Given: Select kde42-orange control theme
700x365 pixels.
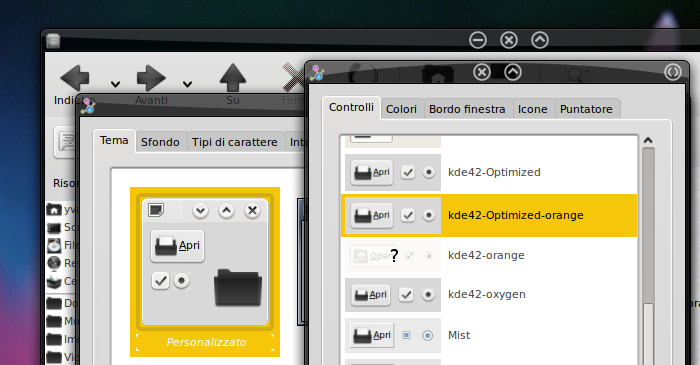Looking at the screenshot, I should pyautogui.click(x=489, y=255).
